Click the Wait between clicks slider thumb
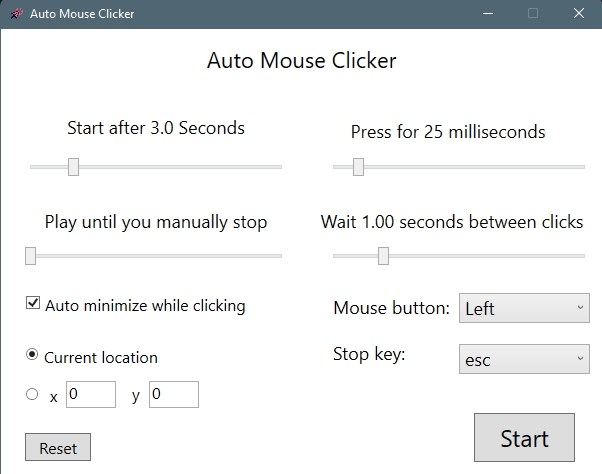 [383, 256]
